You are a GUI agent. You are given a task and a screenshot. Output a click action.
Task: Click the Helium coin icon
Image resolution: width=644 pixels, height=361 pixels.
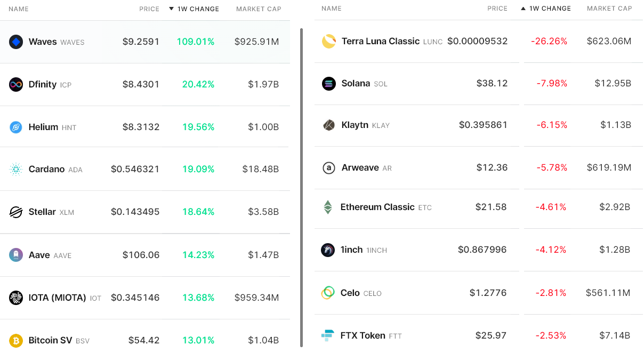(16, 127)
